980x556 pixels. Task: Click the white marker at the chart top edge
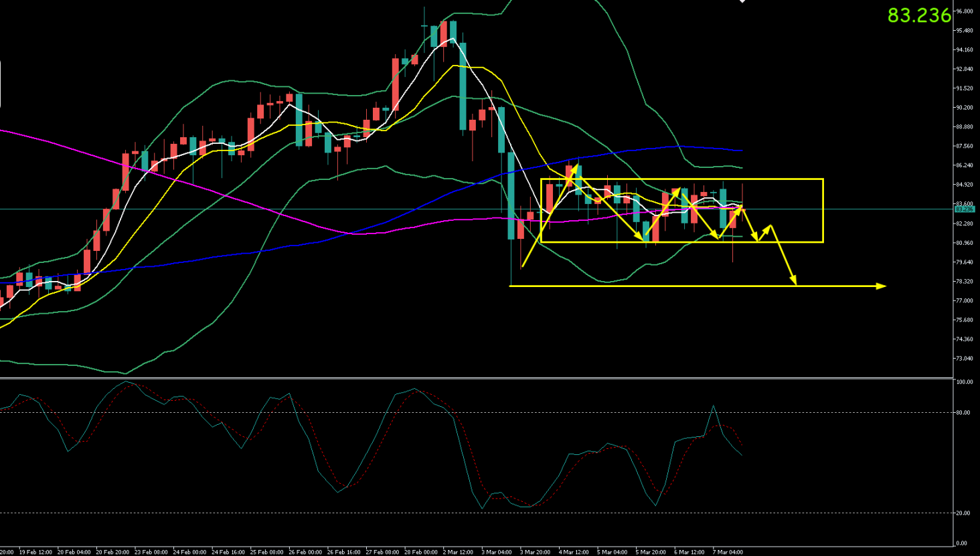coord(742,2)
